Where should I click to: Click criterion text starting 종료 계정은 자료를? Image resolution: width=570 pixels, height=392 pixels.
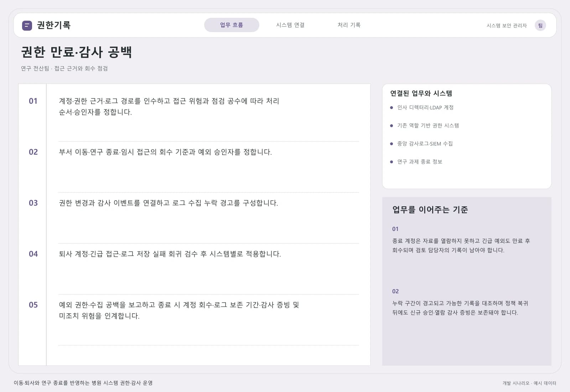click(461, 246)
